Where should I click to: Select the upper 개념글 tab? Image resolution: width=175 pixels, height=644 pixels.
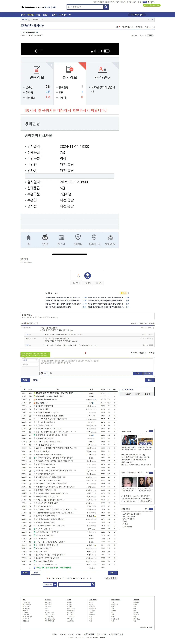35,380
